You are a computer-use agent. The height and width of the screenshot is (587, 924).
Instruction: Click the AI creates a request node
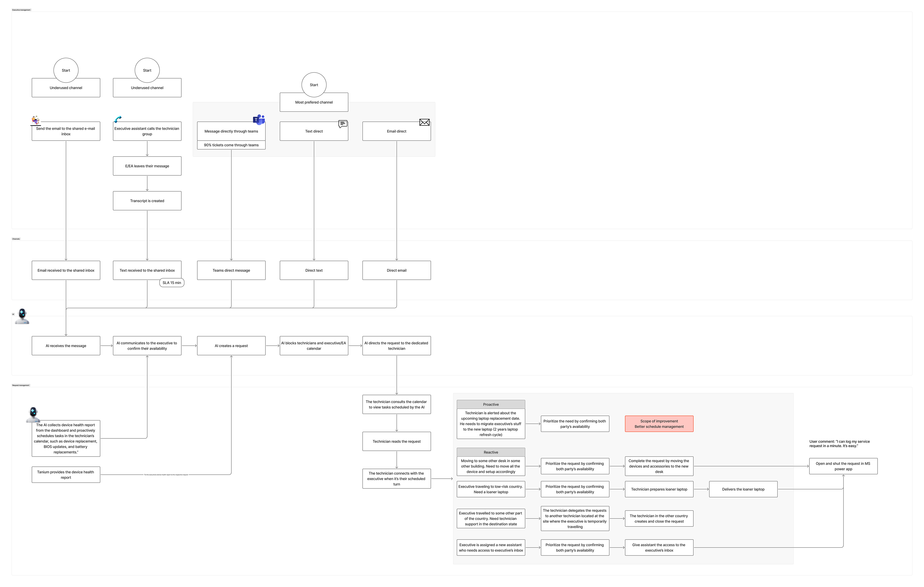[231, 346]
